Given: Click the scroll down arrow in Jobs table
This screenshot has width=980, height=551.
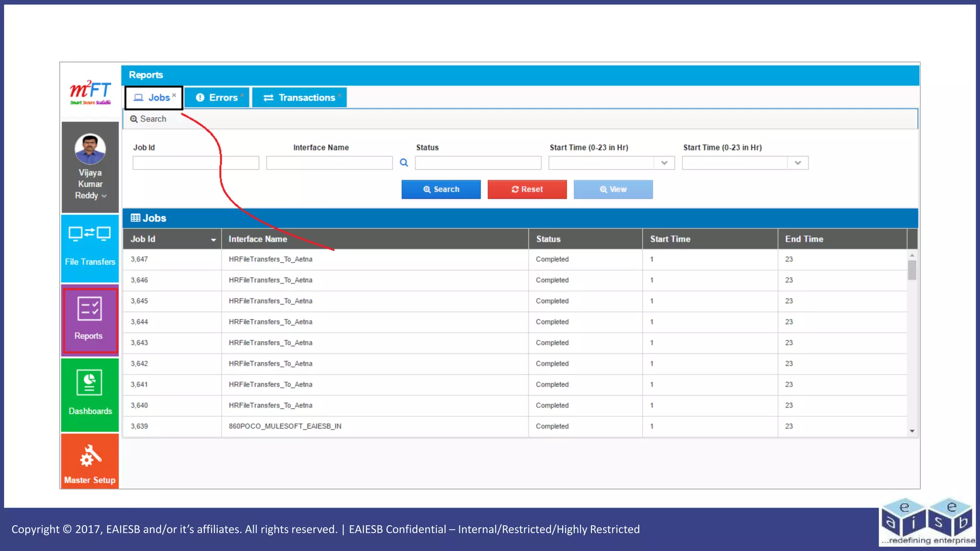Looking at the screenshot, I should click(912, 431).
